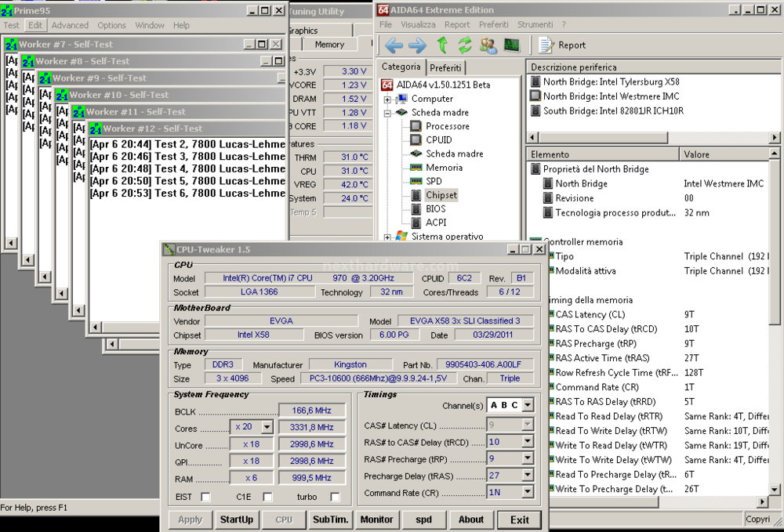Click the About button in CPU-Tweaker

[x=471, y=519]
